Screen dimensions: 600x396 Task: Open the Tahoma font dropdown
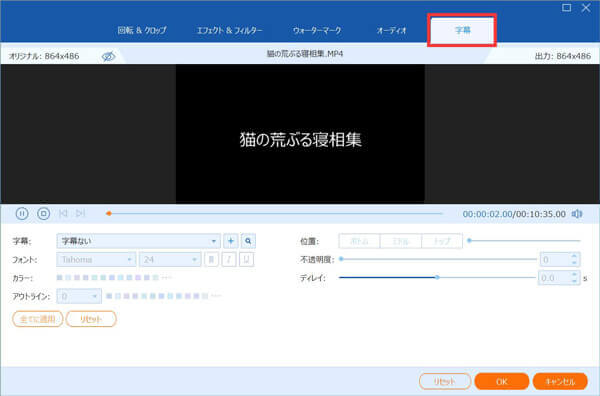click(96, 260)
